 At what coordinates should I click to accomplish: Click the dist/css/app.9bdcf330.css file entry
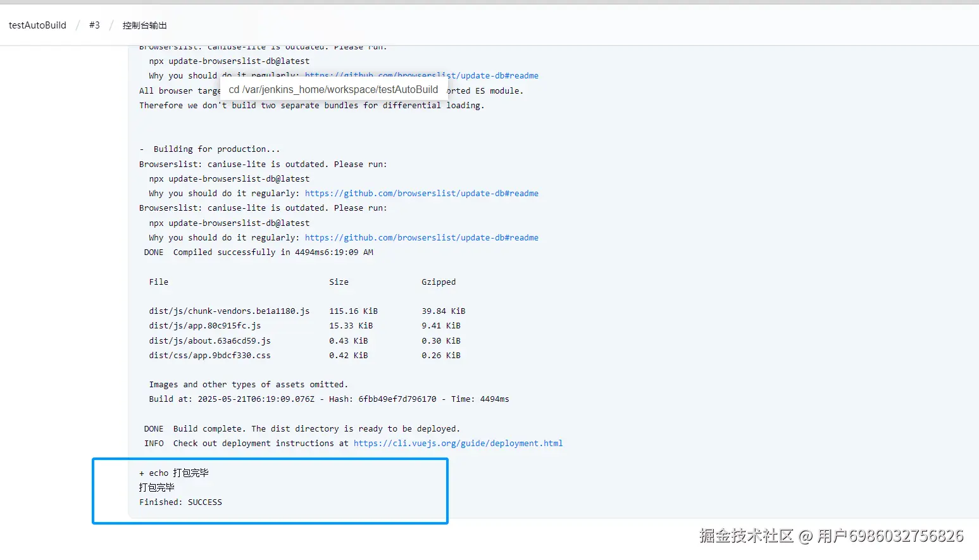pos(209,356)
